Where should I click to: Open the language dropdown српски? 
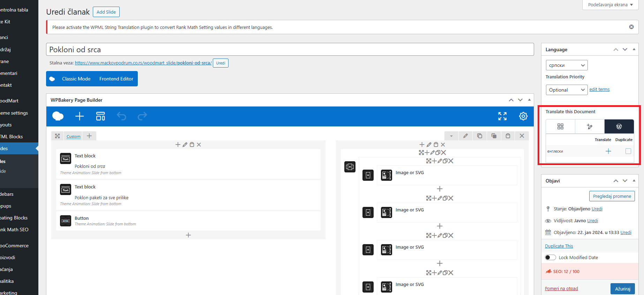coord(567,65)
